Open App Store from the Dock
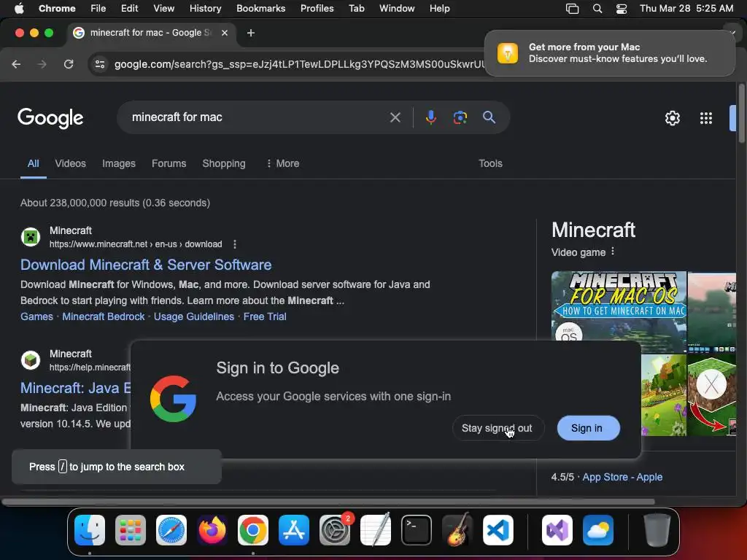 pyautogui.click(x=294, y=530)
